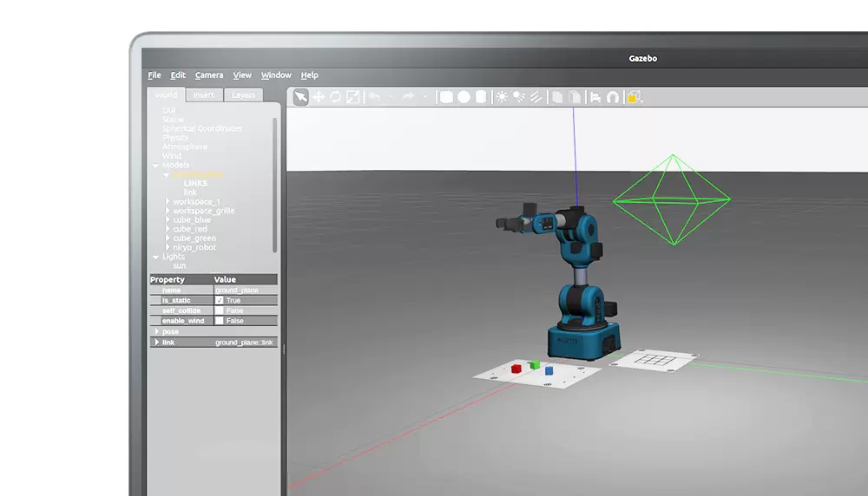Viewport: 868px width, 496px height.
Task: Expand the cube_green model
Action: [x=168, y=238]
